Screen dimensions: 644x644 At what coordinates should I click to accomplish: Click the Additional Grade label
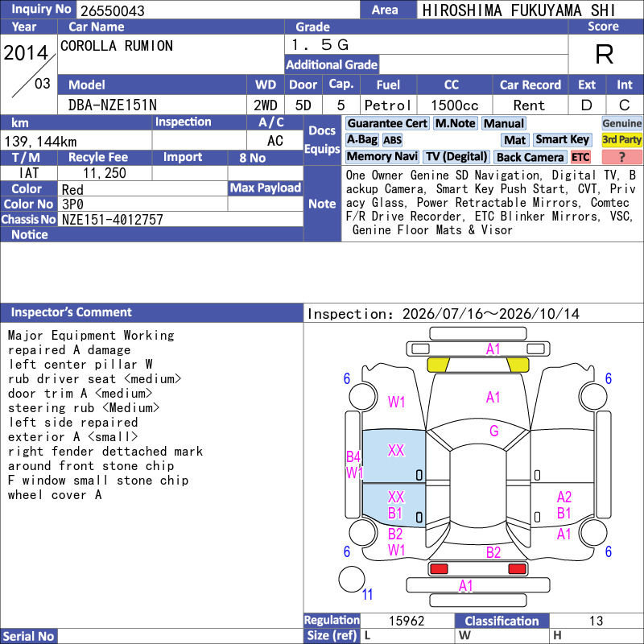(x=332, y=64)
